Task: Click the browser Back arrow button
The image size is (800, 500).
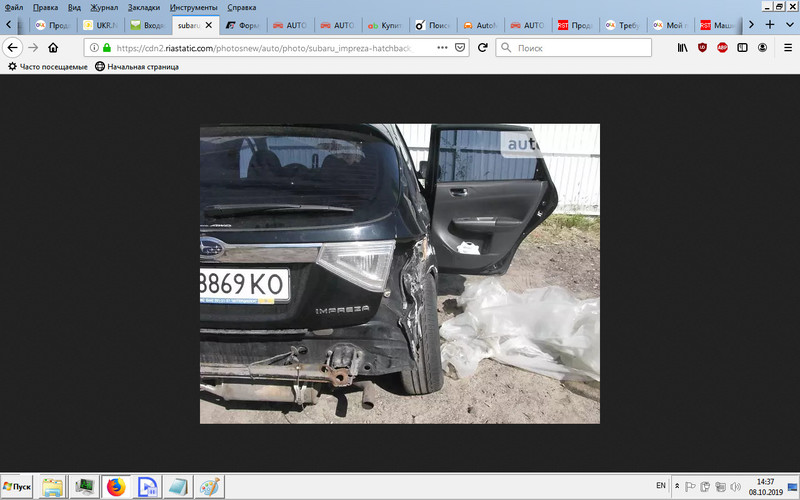Action: click(x=13, y=47)
